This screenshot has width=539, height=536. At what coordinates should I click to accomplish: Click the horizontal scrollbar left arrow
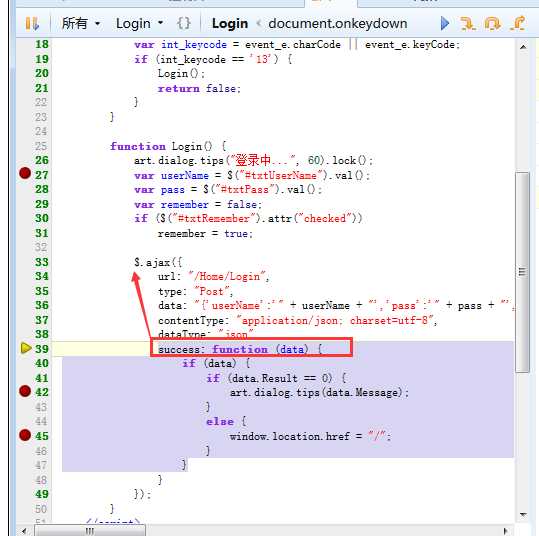click(x=24, y=531)
